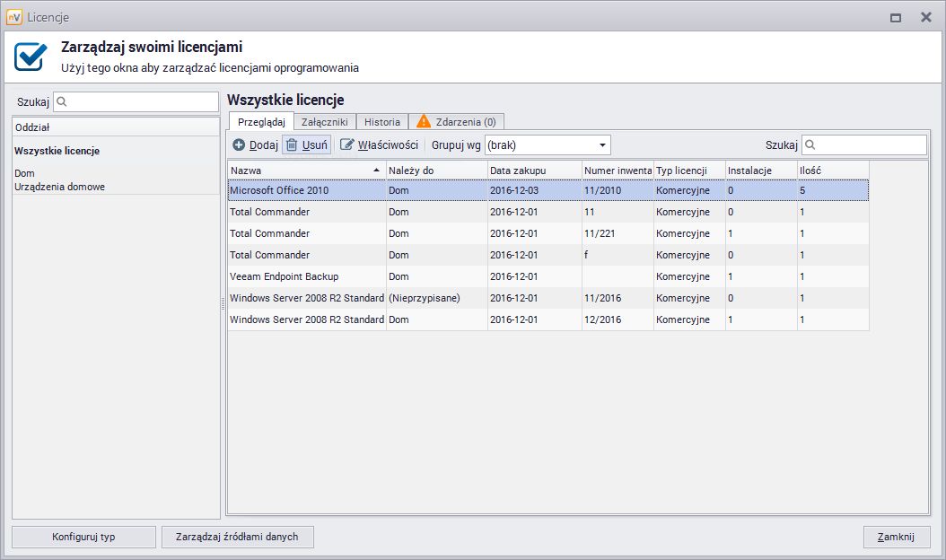Click the magnifier icon in right search box
The image size is (946, 560).
(x=810, y=144)
